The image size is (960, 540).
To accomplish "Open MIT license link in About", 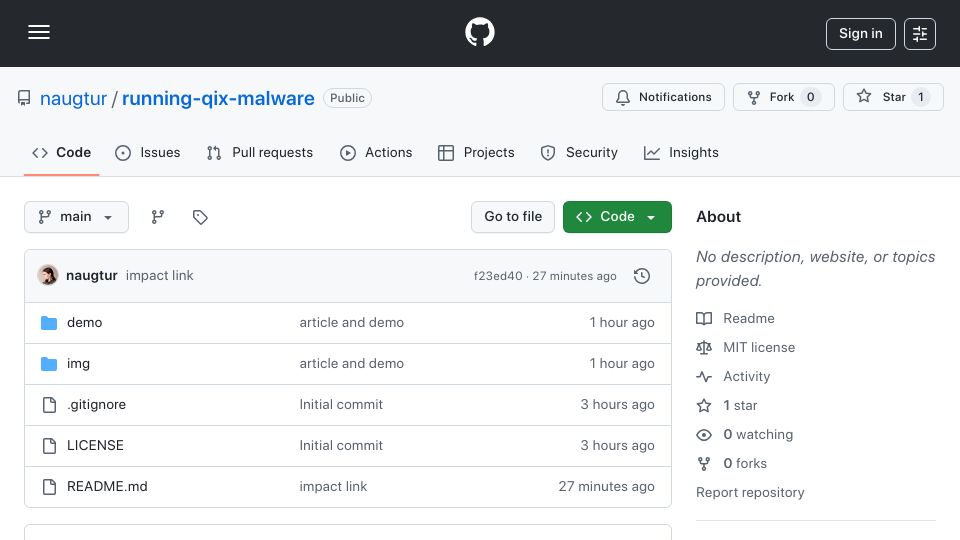I will tap(746, 347).
